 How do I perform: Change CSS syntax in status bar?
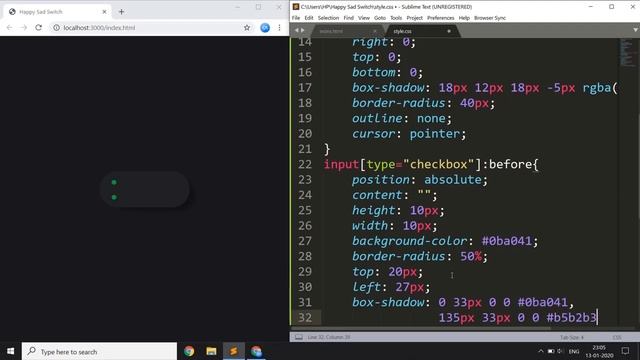[617, 338]
